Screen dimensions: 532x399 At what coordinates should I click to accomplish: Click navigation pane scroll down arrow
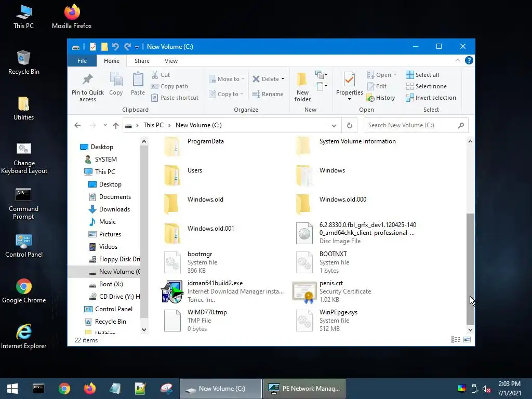tap(144, 329)
